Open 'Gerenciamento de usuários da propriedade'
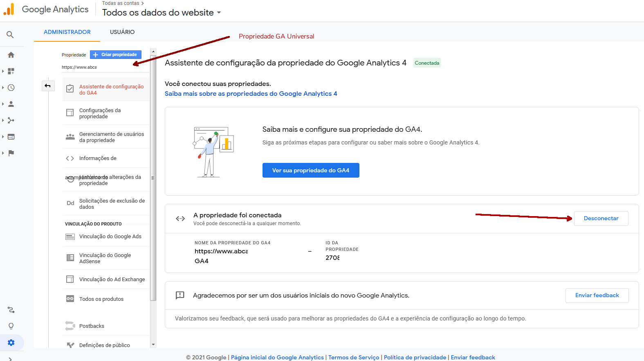 (106, 137)
